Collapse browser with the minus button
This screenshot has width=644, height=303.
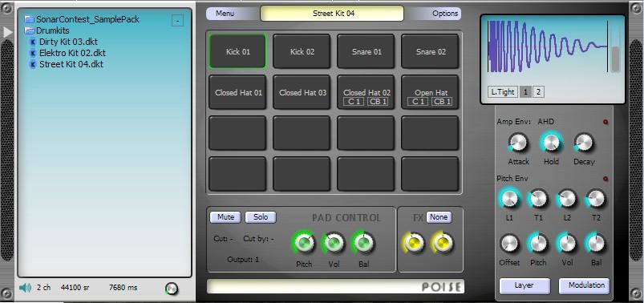[x=177, y=21]
